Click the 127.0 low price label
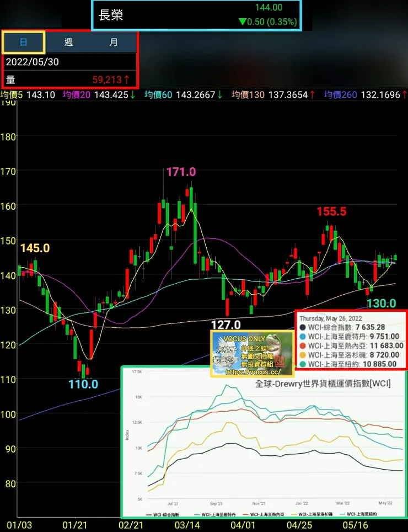Image resolution: width=408 pixels, height=532 pixels. 226,325
